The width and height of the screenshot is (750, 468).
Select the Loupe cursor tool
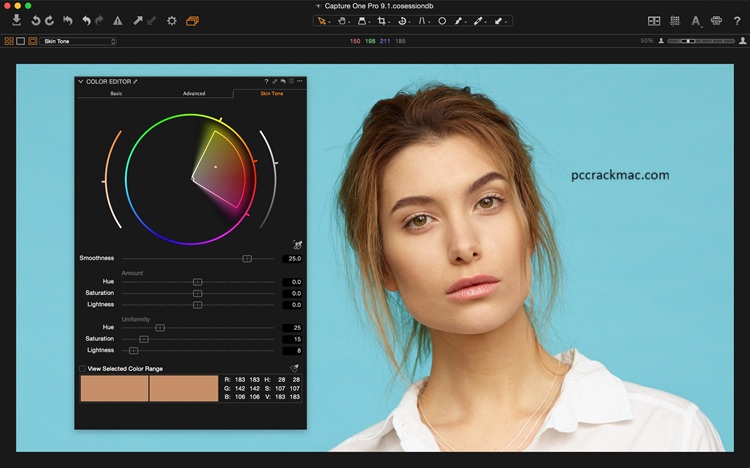pyautogui.click(x=362, y=21)
